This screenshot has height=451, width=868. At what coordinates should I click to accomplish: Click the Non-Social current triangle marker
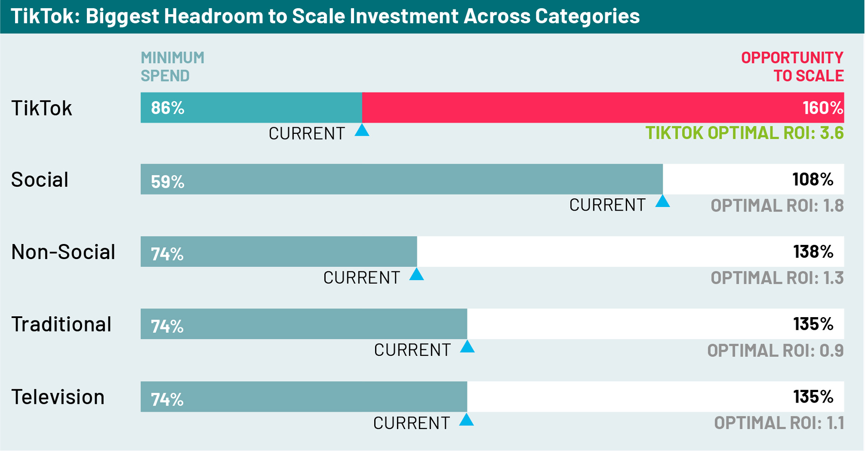416,275
